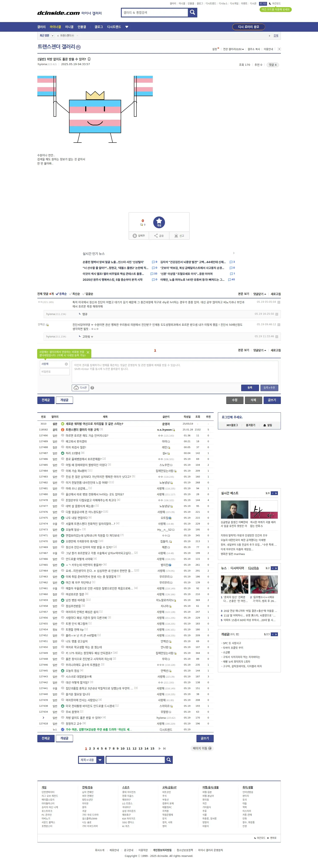Viewport: 318px width, 868px height.
Task: Click 글쓰기 button beside 삭제
Action: (x=272, y=400)
